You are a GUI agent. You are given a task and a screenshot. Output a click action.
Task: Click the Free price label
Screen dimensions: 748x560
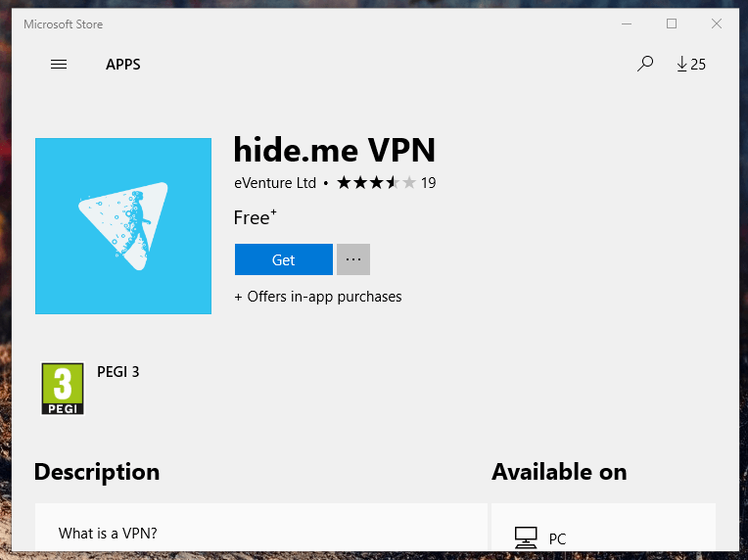[255, 217]
